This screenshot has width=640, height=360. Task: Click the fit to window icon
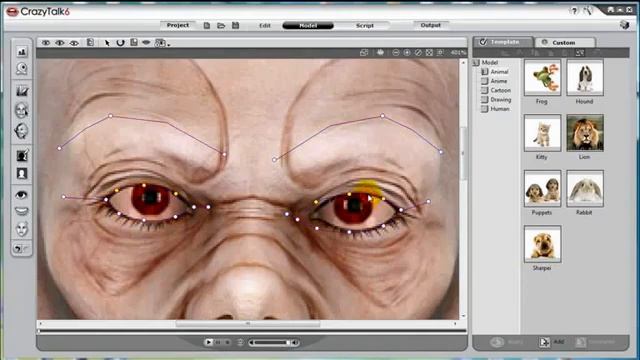[429, 53]
